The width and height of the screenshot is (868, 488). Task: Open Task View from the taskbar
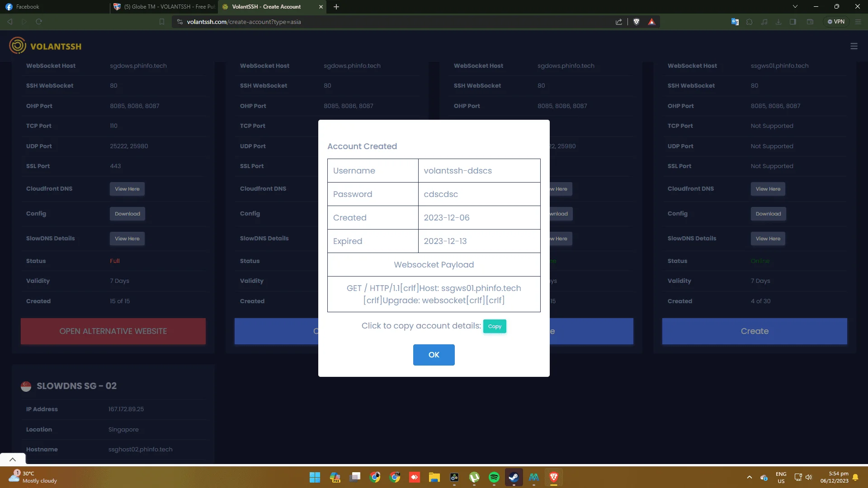pyautogui.click(x=355, y=477)
